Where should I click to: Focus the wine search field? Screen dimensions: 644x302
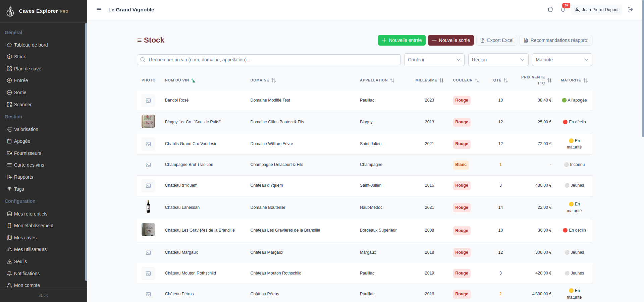pos(269,60)
